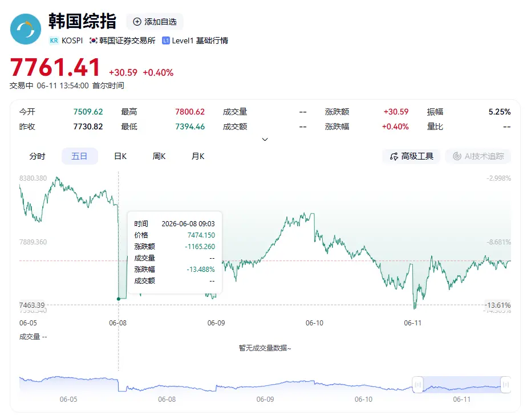Click the 8380.380 axis label

point(33,178)
